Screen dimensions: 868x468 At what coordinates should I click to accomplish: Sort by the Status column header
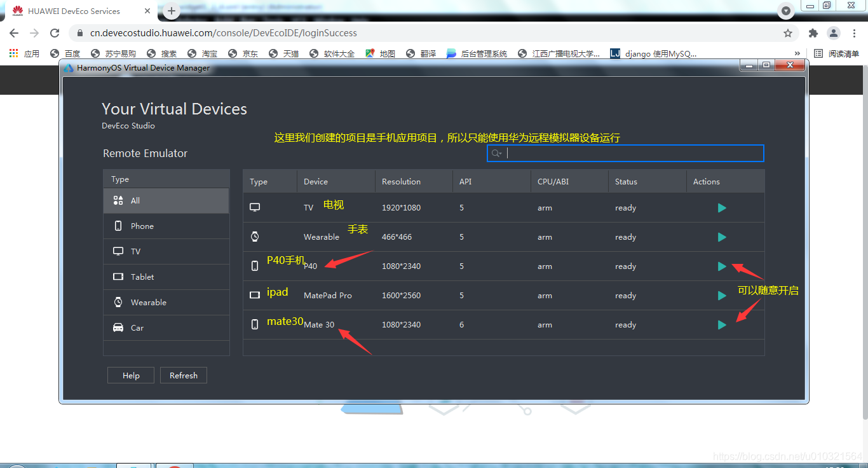coord(648,181)
